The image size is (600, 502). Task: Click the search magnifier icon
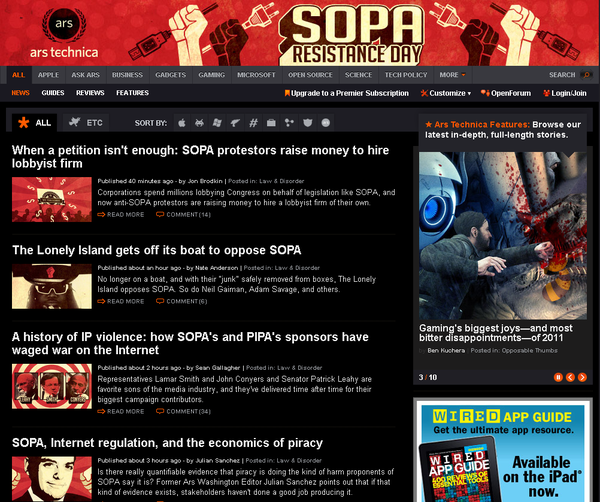[x=586, y=75]
